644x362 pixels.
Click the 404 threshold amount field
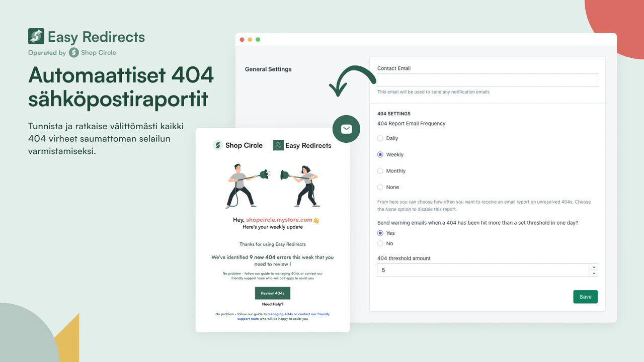[x=484, y=270]
